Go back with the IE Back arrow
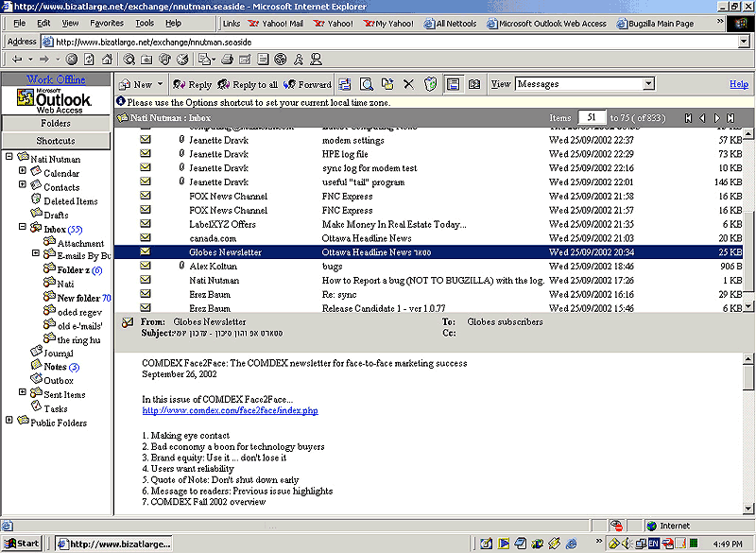This screenshot has width=756, height=553. 17,60
